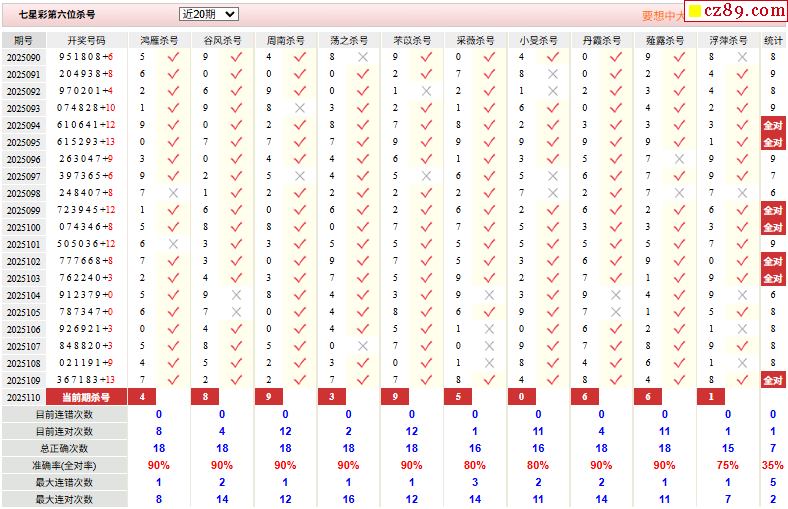This screenshot has height=509, width=788.
Task: Select the 目前连对次数 row label
Action: (x=65, y=432)
